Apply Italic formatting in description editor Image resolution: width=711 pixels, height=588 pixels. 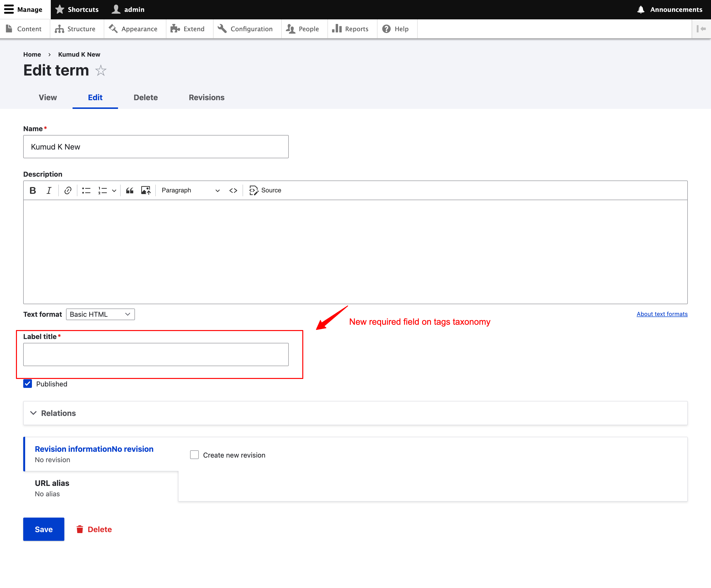coord(49,190)
